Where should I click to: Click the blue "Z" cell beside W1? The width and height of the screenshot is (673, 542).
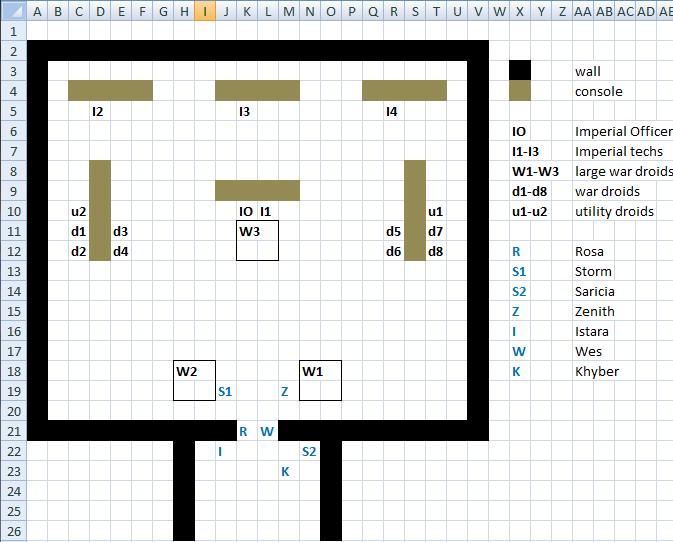pyautogui.click(x=289, y=391)
